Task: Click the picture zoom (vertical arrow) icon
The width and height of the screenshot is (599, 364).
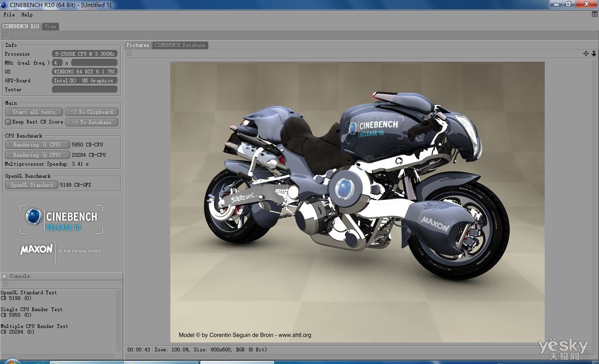Action: (594, 54)
